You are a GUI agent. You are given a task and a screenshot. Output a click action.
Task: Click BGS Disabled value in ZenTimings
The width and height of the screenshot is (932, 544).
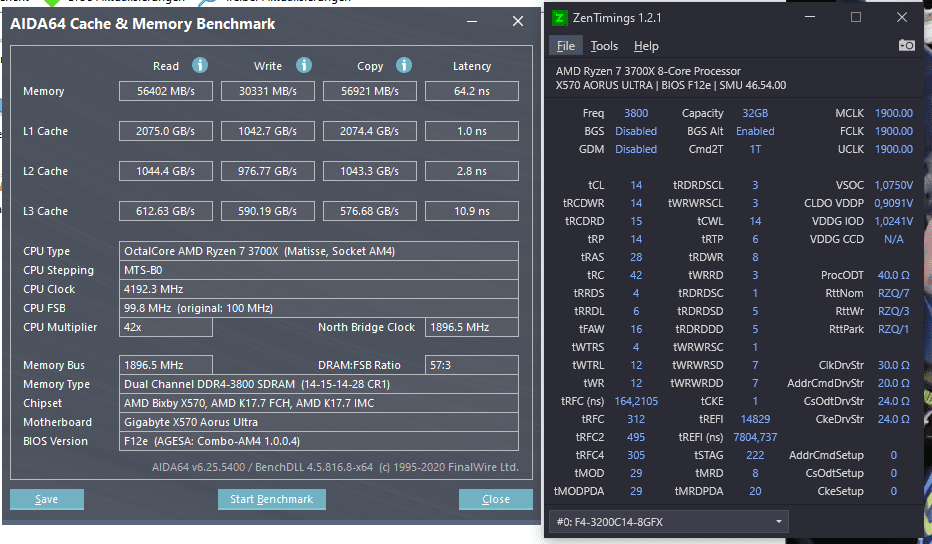pyautogui.click(x=636, y=131)
